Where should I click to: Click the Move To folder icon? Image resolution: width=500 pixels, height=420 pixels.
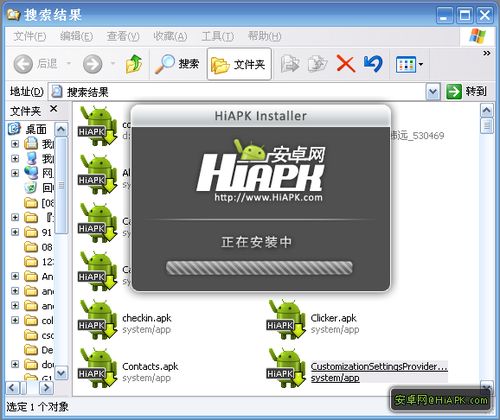pos(290,64)
